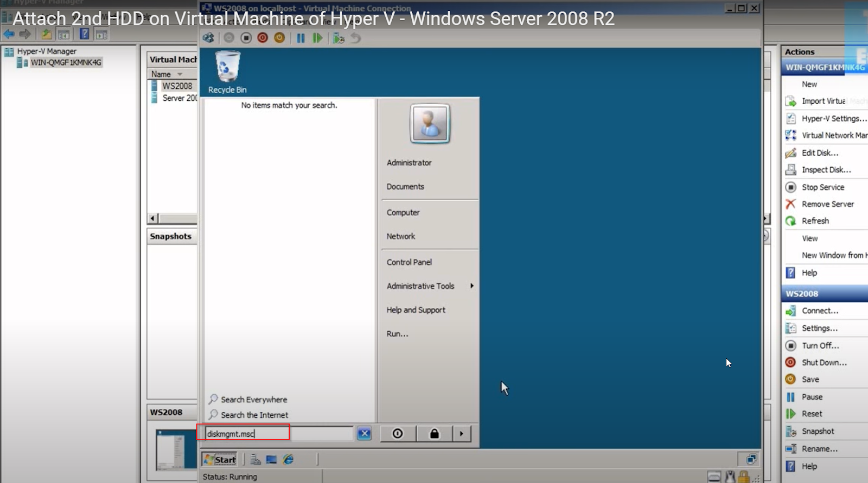Open Documents in Start menu
The image size is (868, 483).
[405, 186]
